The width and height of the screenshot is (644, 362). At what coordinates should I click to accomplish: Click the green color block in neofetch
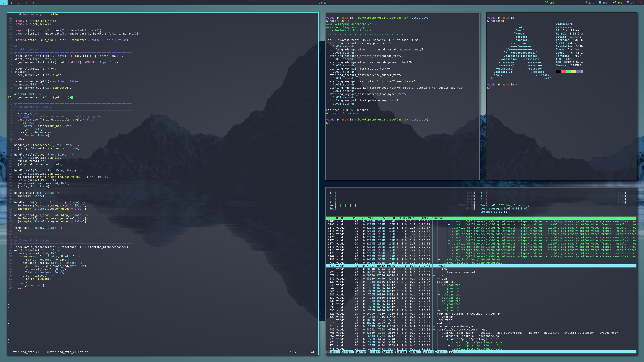(568, 72)
